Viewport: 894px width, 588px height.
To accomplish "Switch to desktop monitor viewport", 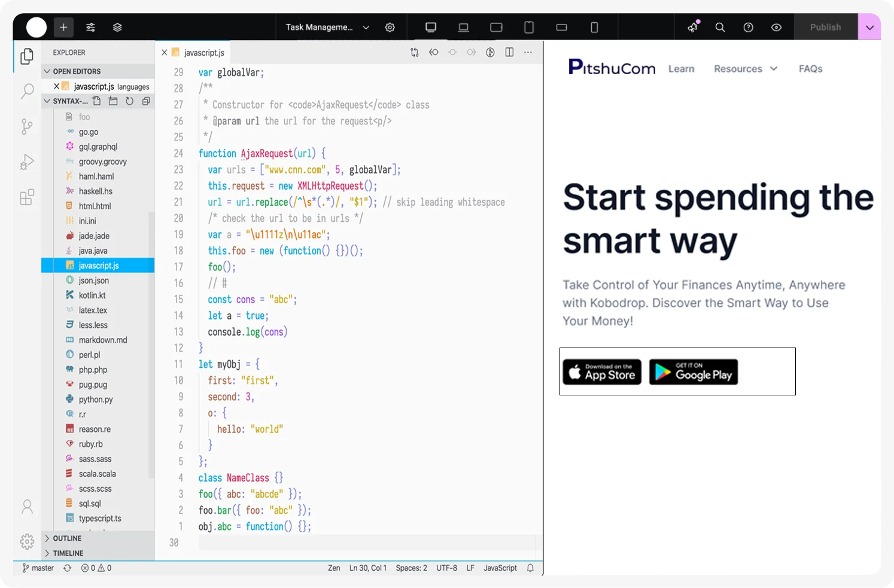I will (x=431, y=27).
